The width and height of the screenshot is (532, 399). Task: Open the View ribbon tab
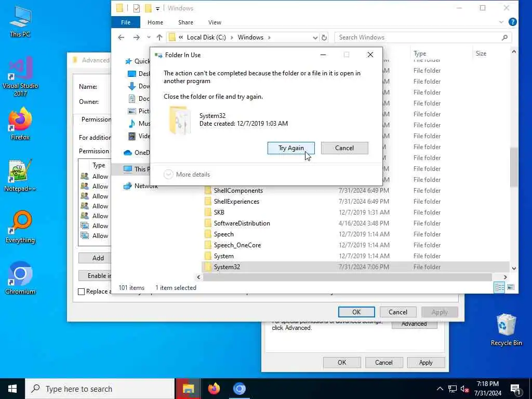tap(215, 22)
